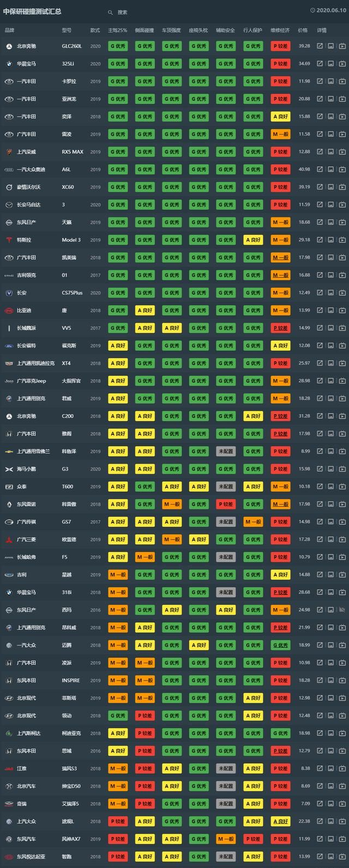Sort by 主驾25% column header

(117, 31)
